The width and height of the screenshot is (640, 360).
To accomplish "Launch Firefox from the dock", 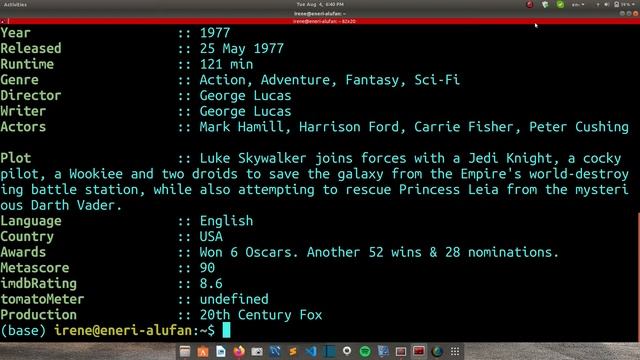I will [x=239, y=351].
